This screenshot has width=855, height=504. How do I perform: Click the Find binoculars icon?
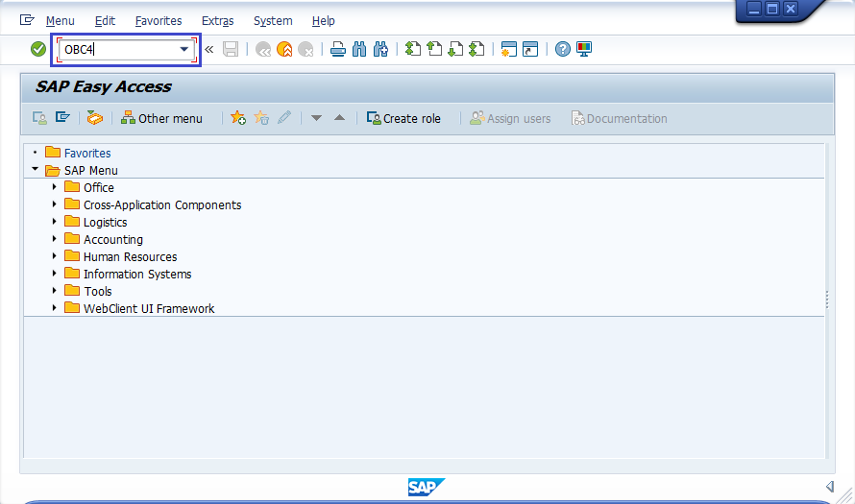click(359, 50)
